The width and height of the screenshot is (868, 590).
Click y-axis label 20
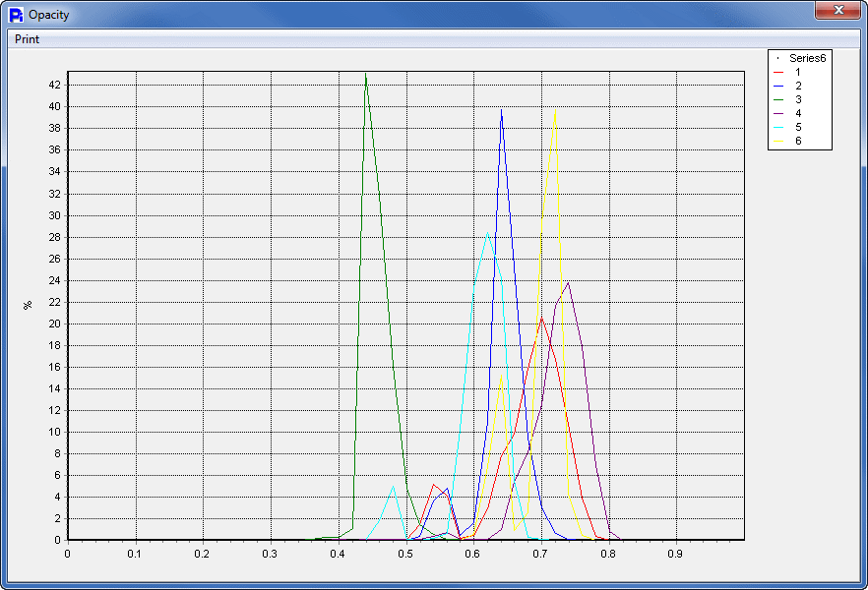click(55, 324)
